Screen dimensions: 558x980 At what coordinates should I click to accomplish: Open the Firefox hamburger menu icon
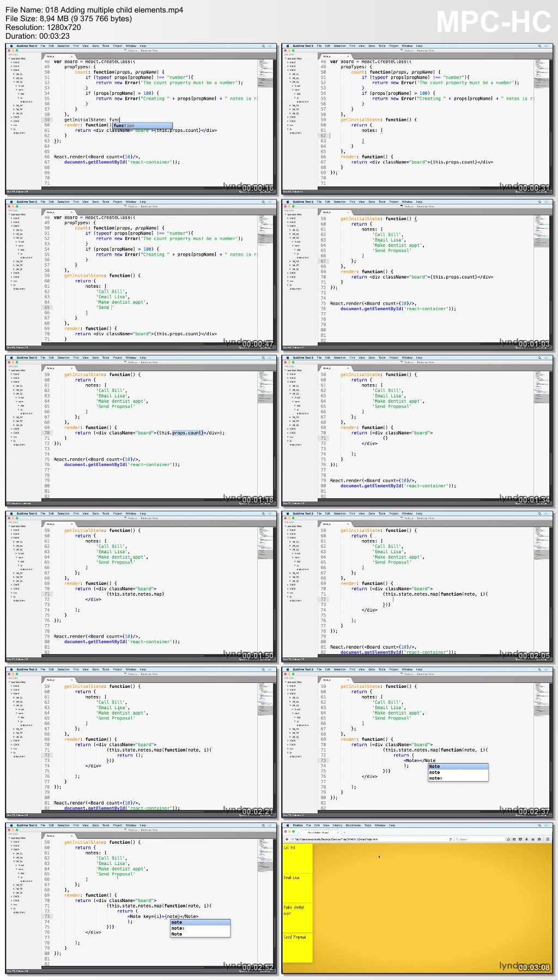548,839
